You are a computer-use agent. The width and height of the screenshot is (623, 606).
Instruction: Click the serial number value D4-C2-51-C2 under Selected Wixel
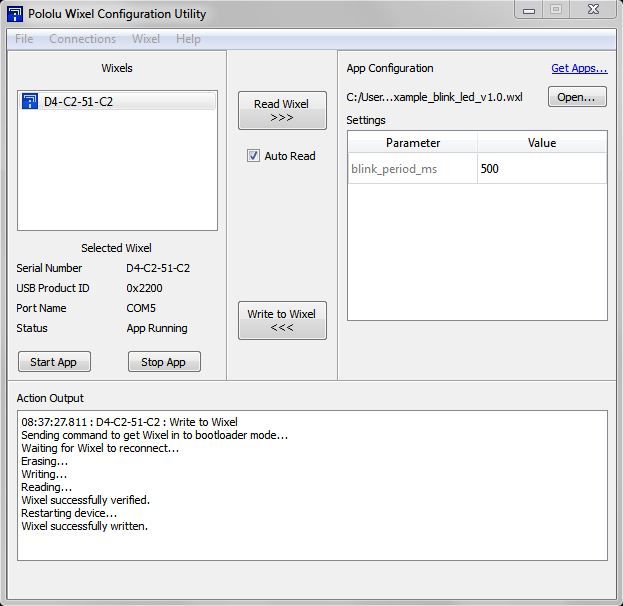tap(158, 268)
